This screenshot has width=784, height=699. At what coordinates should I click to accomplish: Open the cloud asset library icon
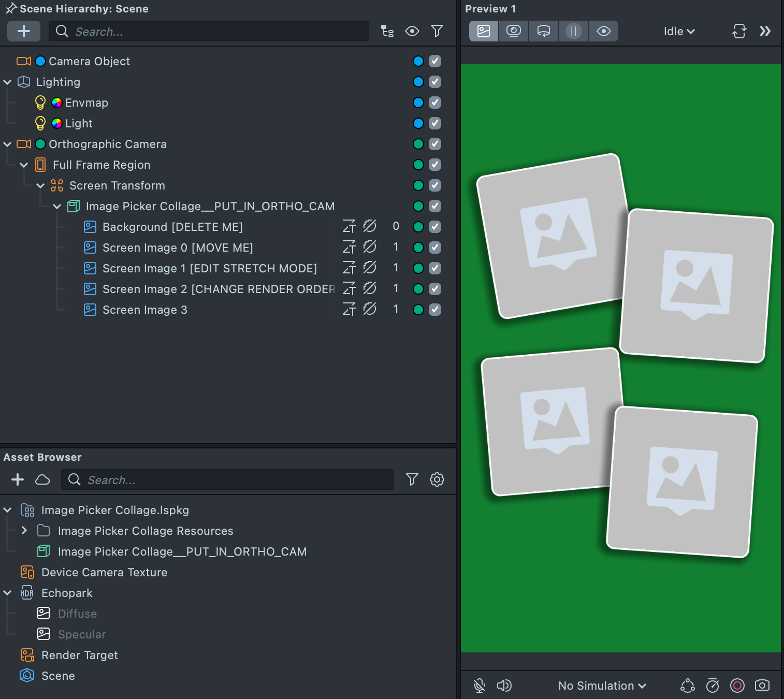(42, 479)
